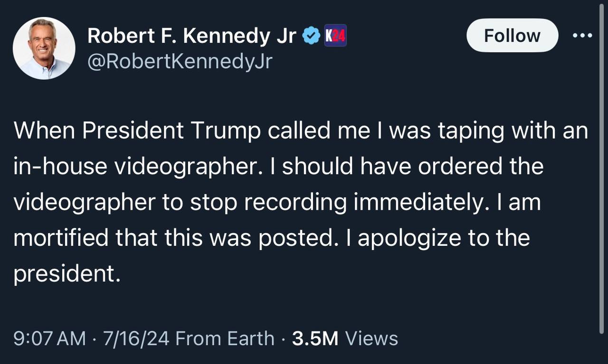This screenshot has height=364, width=608.
Task: Click the @RobertKennedyJr handle
Action: click(x=180, y=61)
